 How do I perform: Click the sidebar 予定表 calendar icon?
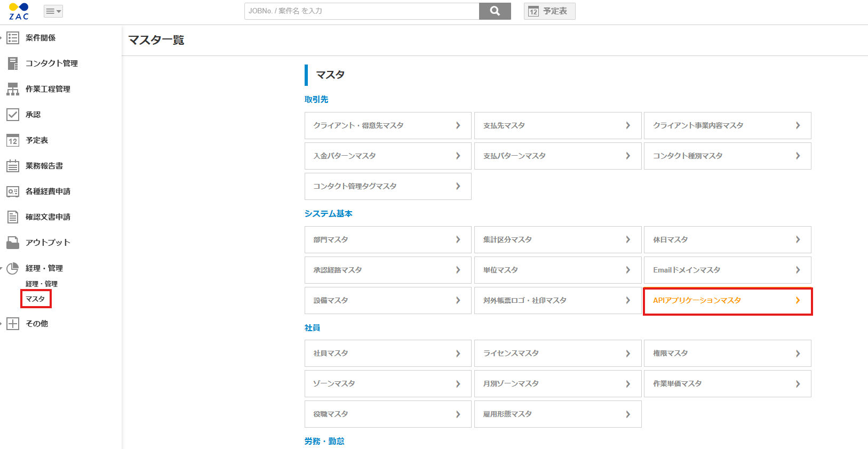pyautogui.click(x=13, y=140)
